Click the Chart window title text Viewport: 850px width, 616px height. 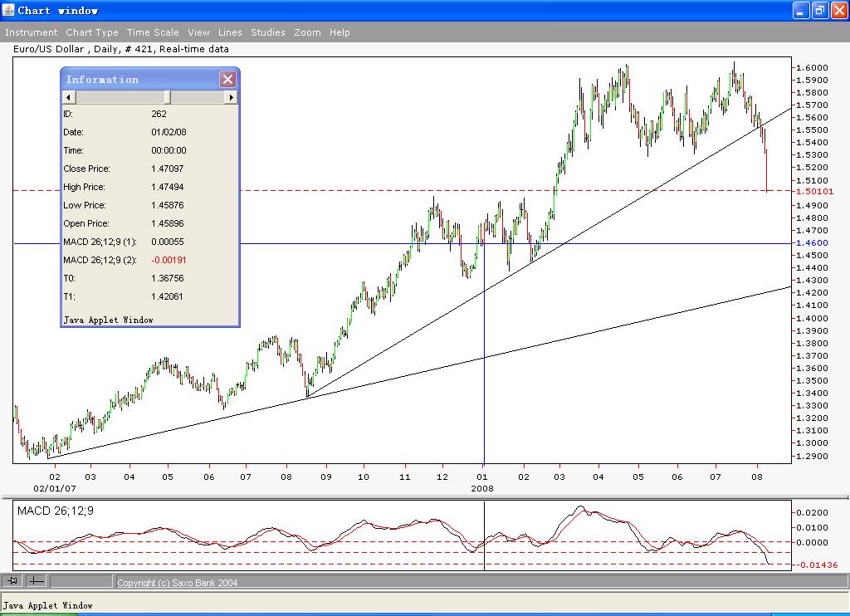click(x=57, y=11)
